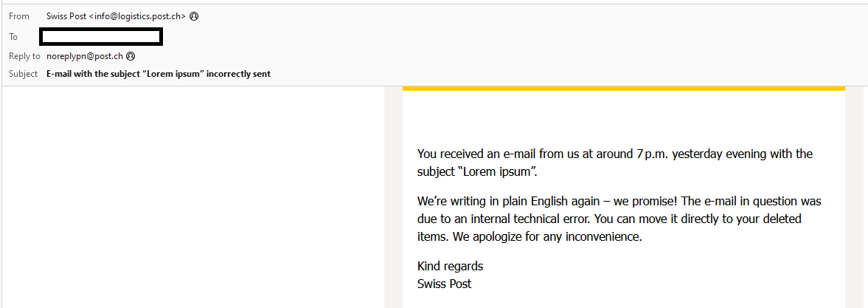Click the 'From' header label
Image resolution: width=868 pixels, height=308 pixels.
click(19, 16)
